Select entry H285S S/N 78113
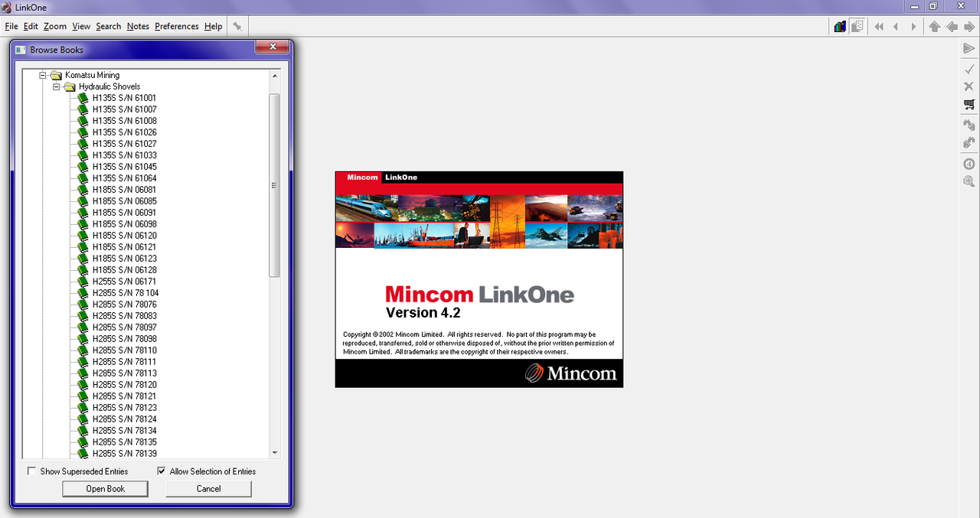Image resolution: width=980 pixels, height=518 pixels. 124,373
